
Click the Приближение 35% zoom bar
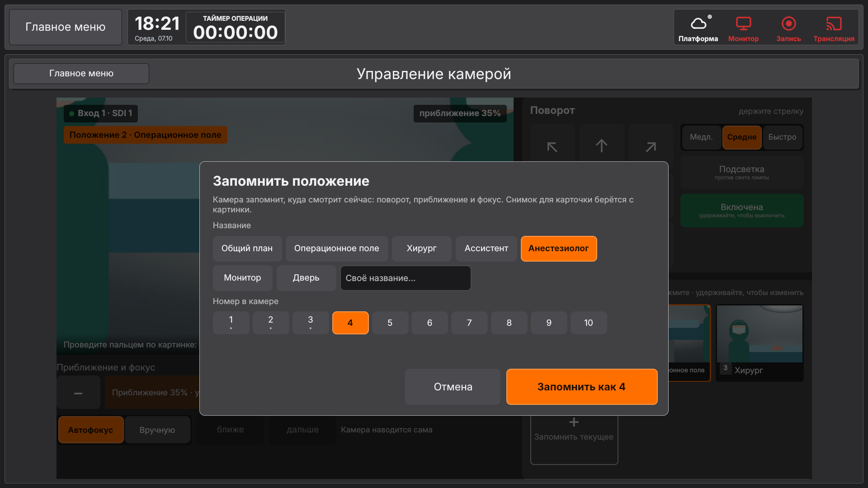[152, 393]
